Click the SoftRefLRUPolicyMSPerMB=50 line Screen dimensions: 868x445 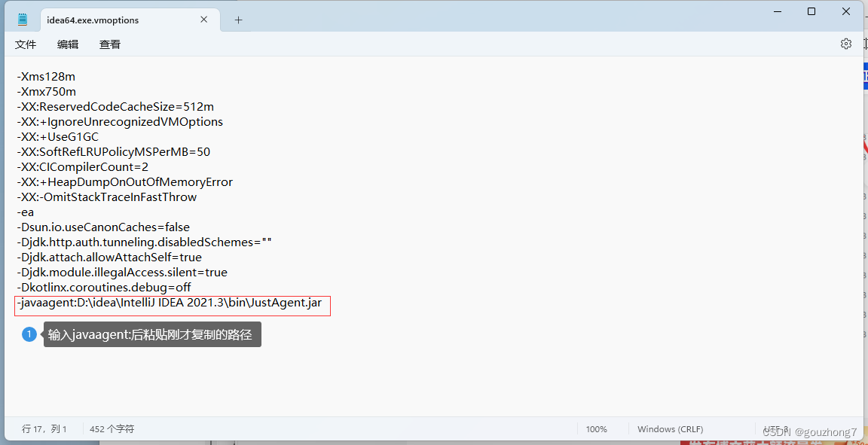[114, 151]
